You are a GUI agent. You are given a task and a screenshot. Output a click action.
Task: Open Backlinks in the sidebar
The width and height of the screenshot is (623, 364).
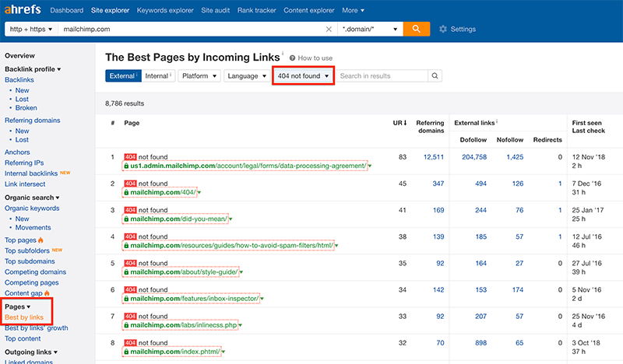click(19, 80)
